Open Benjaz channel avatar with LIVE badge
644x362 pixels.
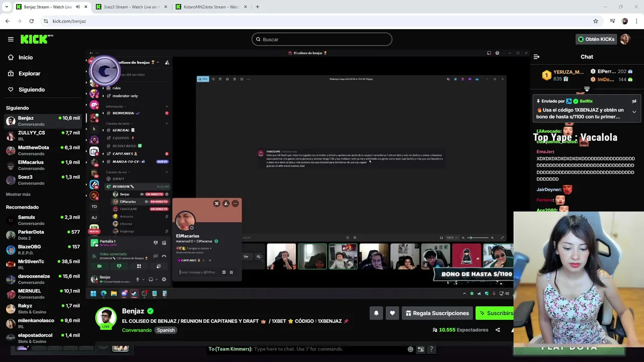pos(106,319)
